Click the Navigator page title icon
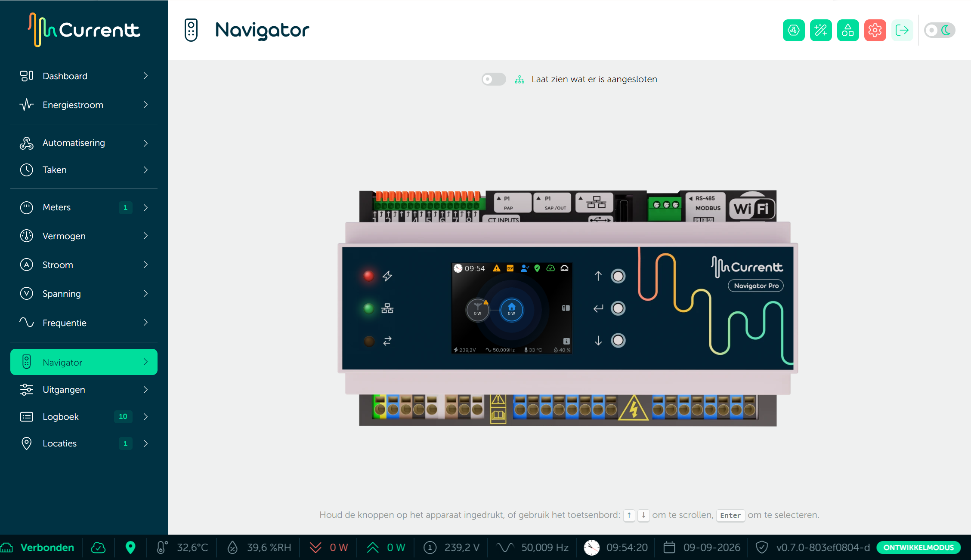Screen dimensions: 971x560 click(191, 30)
